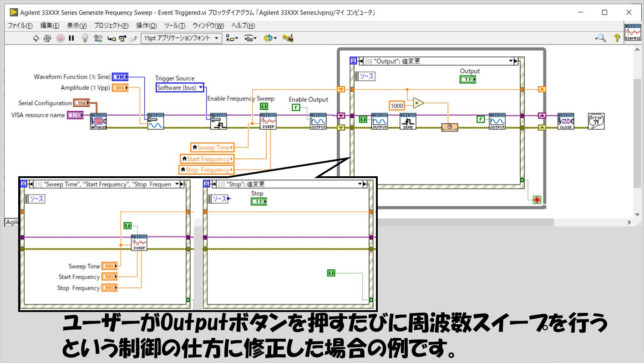Open the 15pt application font dropdown

[x=181, y=38]
